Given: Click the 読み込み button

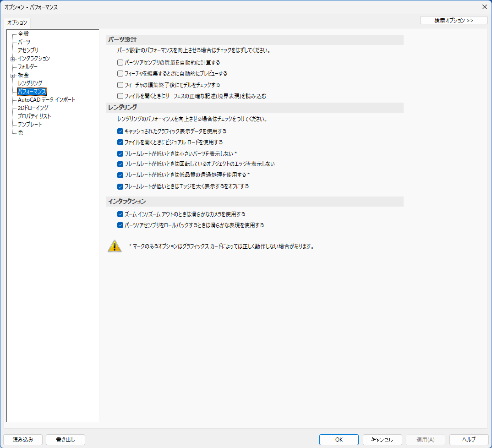Looking at the screenshot, I should tap(23, 440).
